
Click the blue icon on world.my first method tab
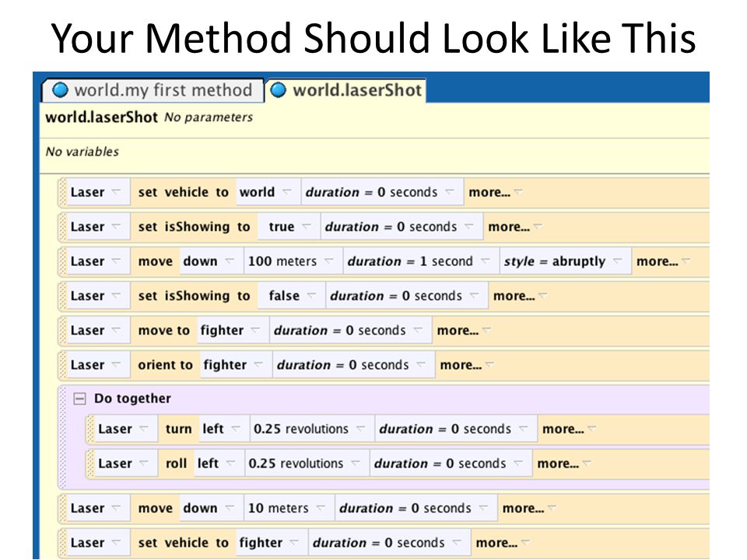click(60, 89)
